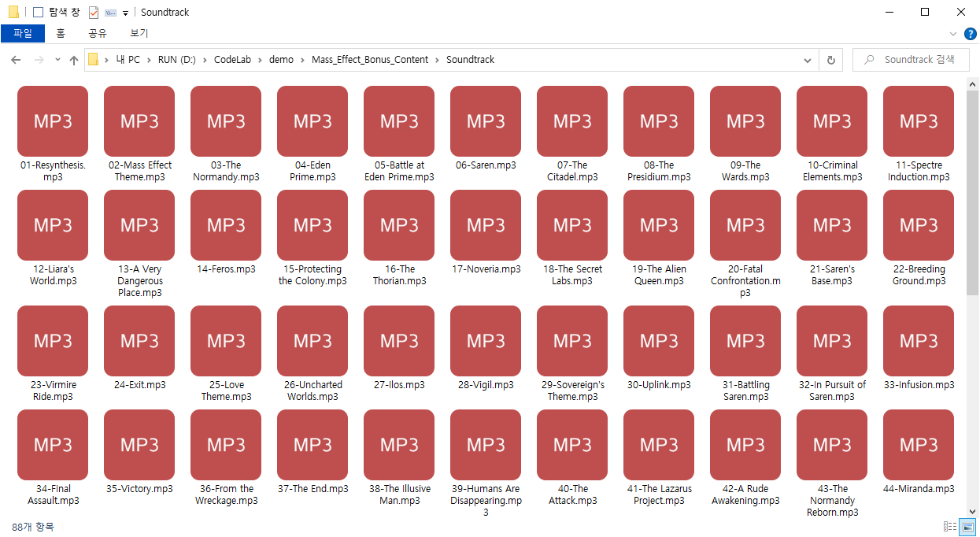Select the 02-Mass Effect Theme.mp3 file icon
The width and height of the screenshot is (980, 537).
tap(139, 121)
